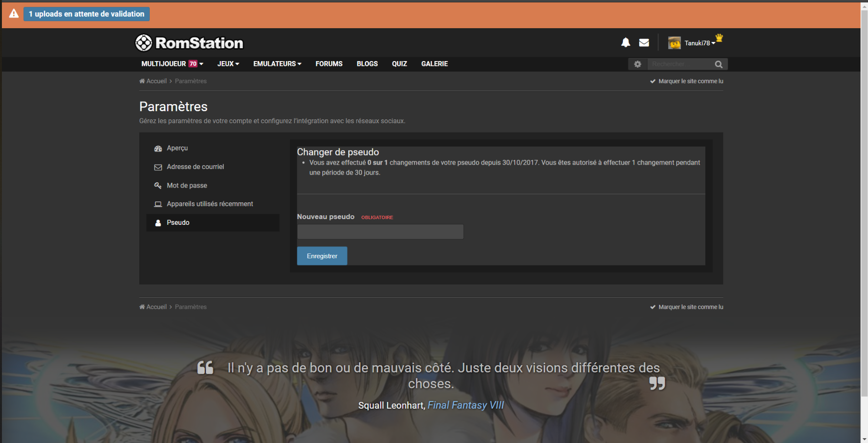Image resolution: width=868 pixels, height=443 pixels.
Task: Open the FORUMS menu item
Action: [x=329, y=64]
